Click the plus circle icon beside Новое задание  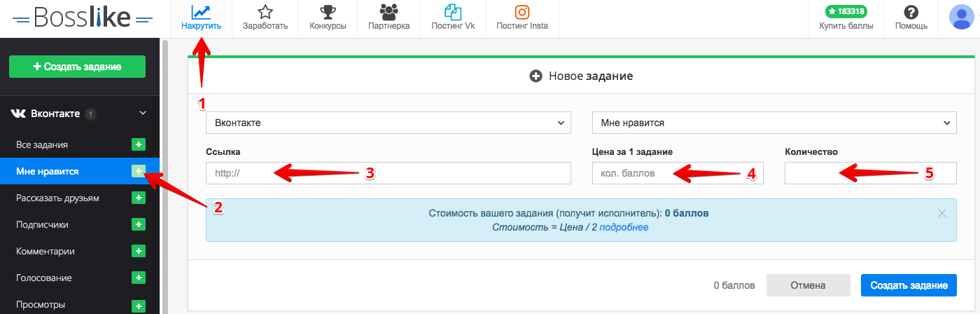tap(536, 76)
